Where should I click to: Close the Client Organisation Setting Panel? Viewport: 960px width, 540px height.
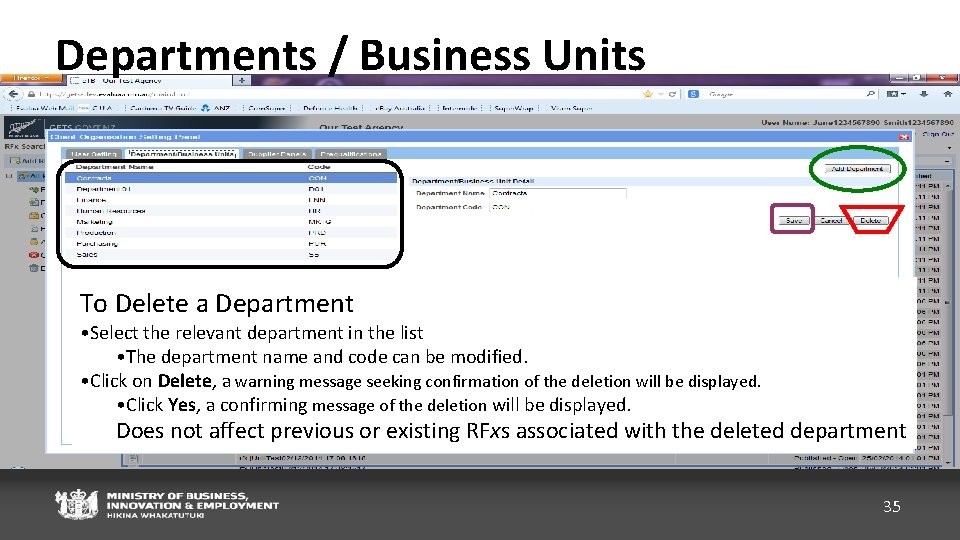click(x=904, y=137)
